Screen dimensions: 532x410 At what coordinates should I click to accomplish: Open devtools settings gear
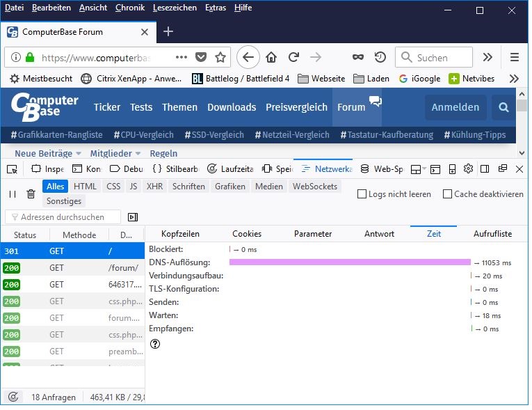(x=468, y=168)
